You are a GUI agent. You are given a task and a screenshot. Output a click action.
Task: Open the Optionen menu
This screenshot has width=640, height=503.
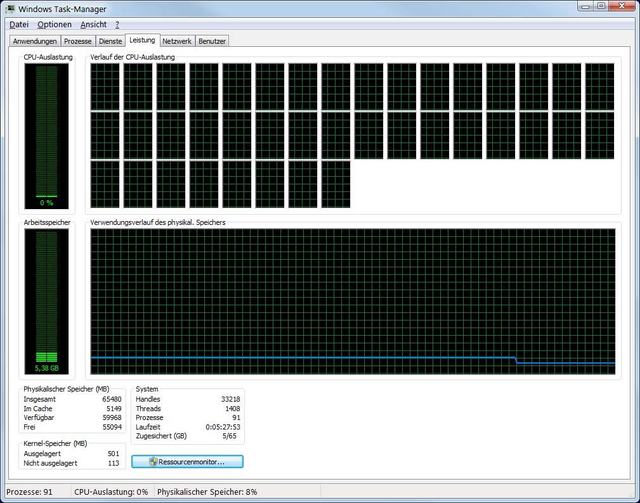pos(55,24)
